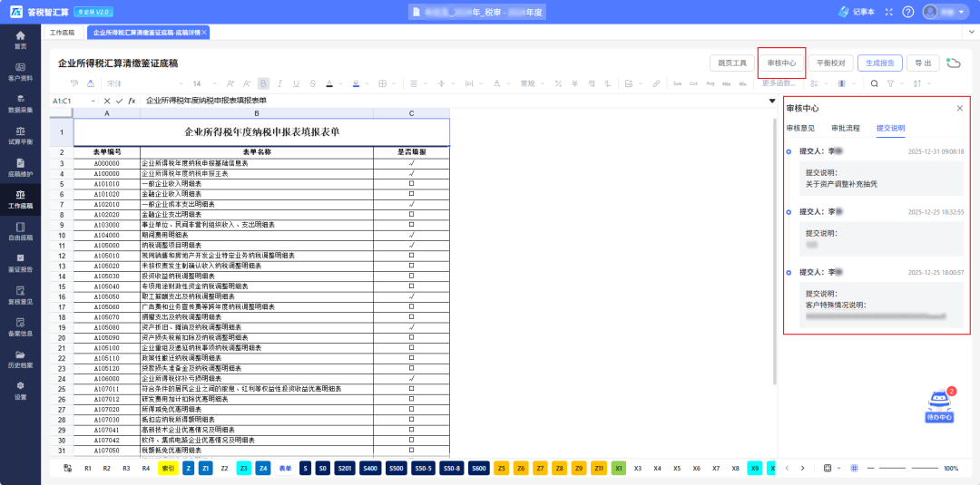
Task: Click the 导出 export button
Action: 923,63
